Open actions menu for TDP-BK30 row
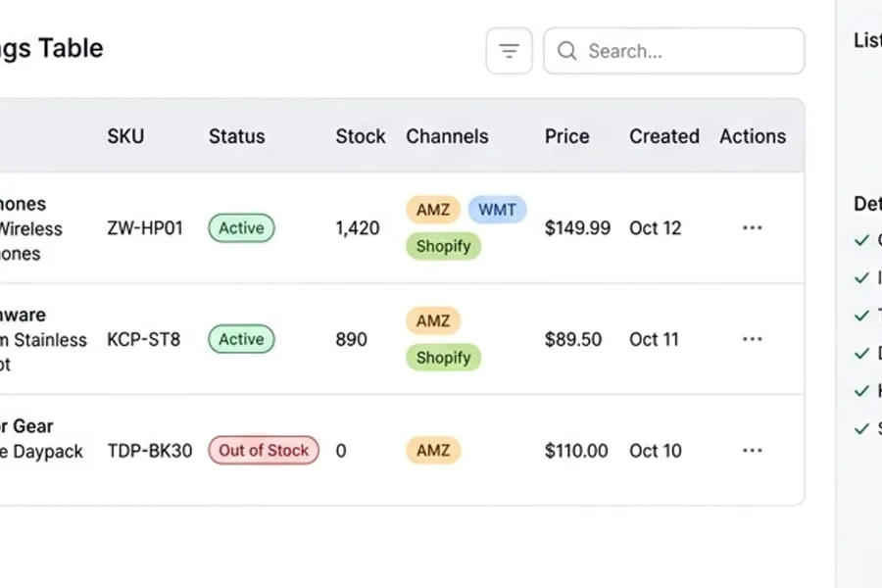Viewport: 882px width, 588px height. tap(752, 450)
